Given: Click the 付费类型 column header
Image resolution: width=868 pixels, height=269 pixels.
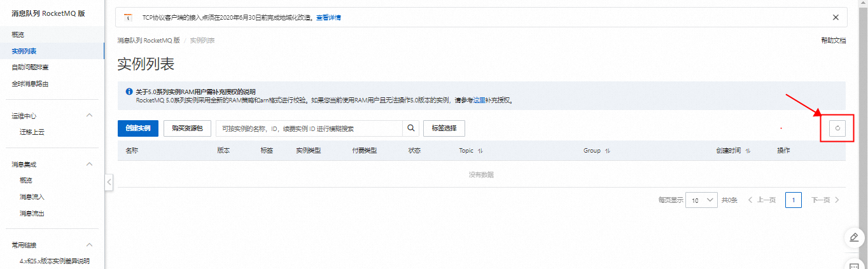Looking at the screenshot, I should tap(365, 151).
